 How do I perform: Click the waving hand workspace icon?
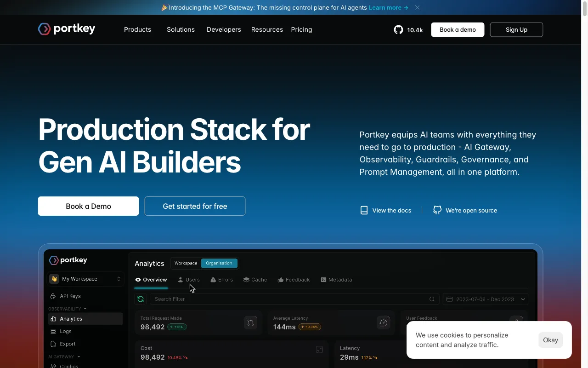point(54,279)
